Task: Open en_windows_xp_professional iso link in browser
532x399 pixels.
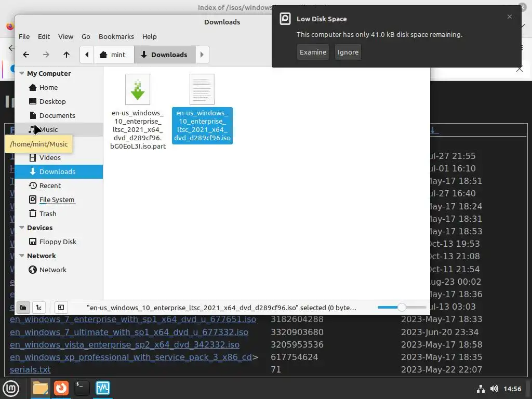Action: tap(131, 357)
